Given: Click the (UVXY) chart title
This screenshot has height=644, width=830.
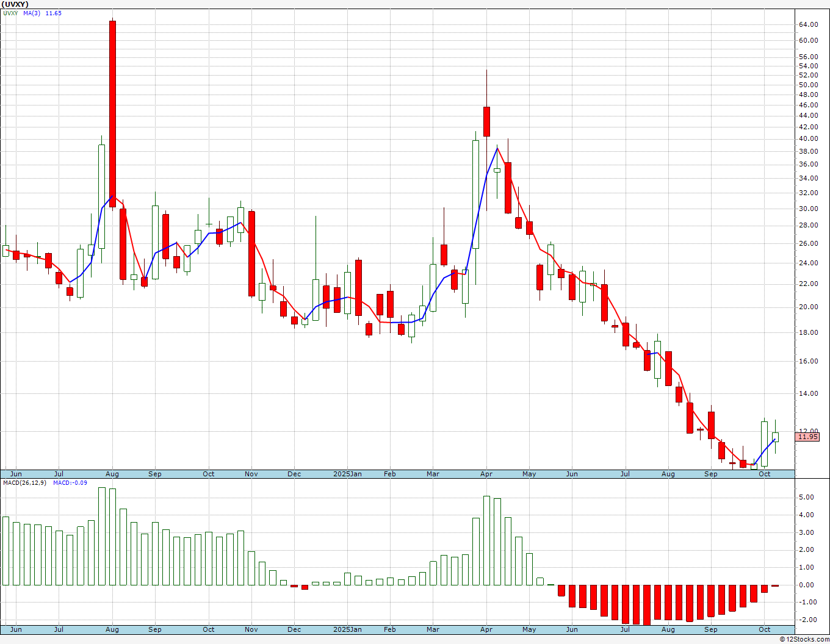Looking at the screenshot, I should [x=15, y=4].
